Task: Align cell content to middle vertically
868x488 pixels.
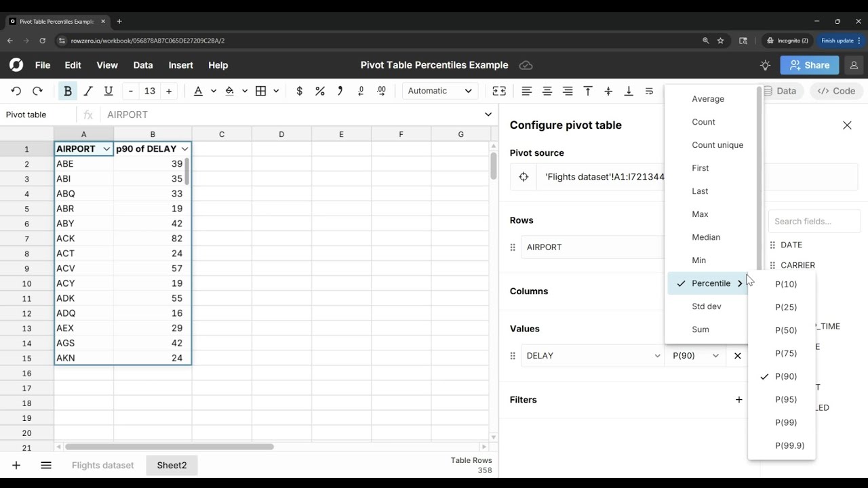Action: tap(608, 91)
